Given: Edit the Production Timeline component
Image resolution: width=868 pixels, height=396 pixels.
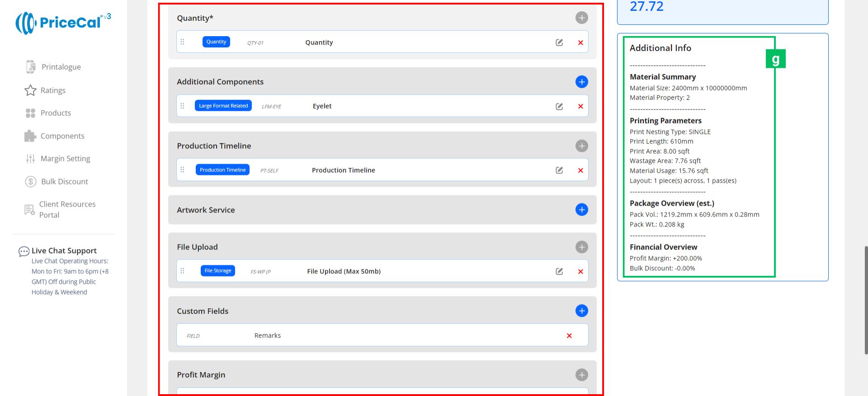Looking at the screenshot, I should click(559, 170).
